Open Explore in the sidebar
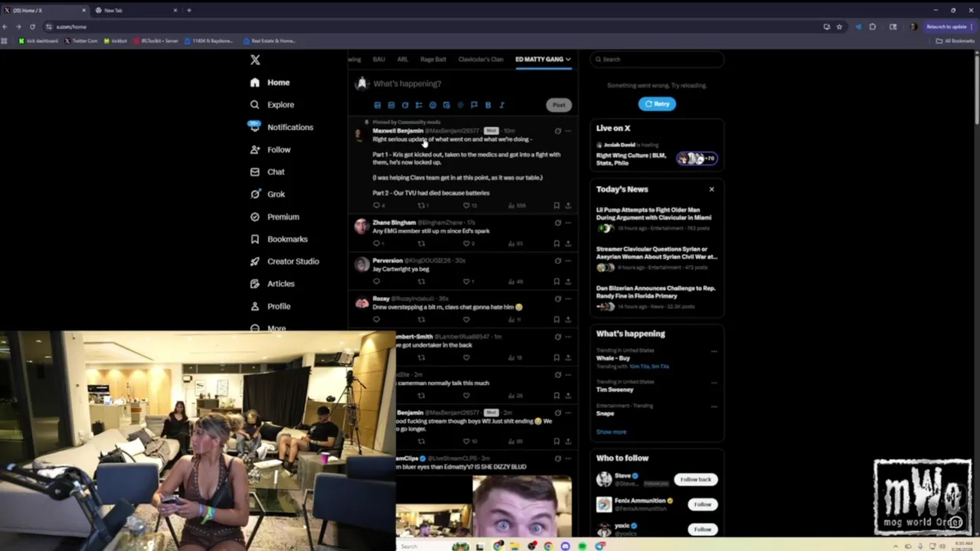The width and height of the screenshot is (980, 551). (272, 105)
